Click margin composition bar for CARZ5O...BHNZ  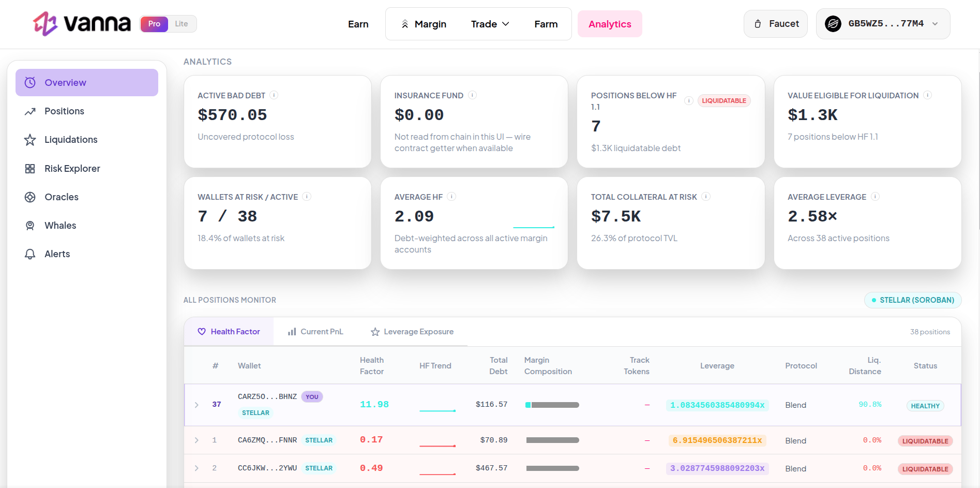pos(552,405)
